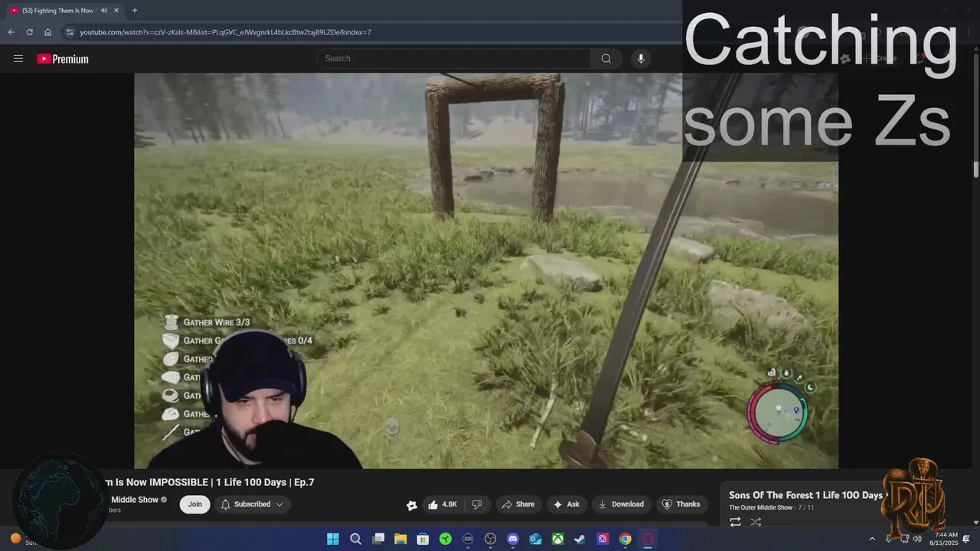Click the search magnifier button
This screenshot has width=980, height=551.
click(x=606, y=58)
